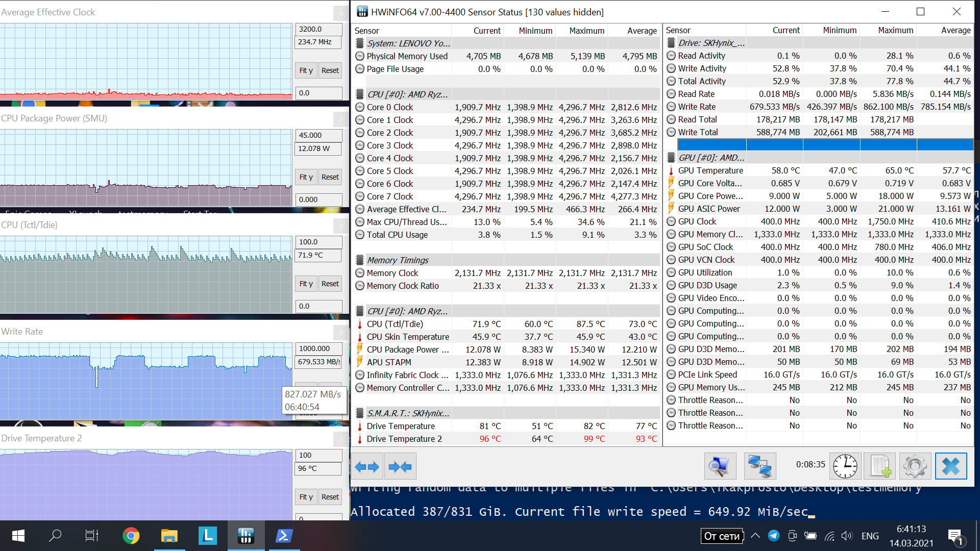
Task: Open the remote monitor search icon
Action: tap(720, 466)
